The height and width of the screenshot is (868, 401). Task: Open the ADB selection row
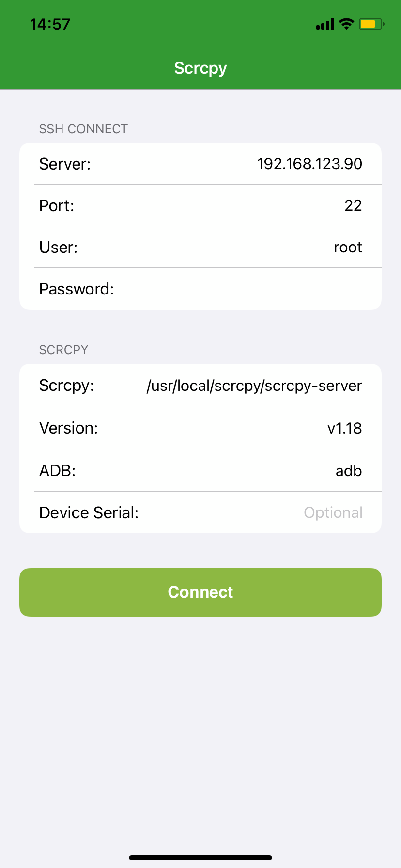200,470
